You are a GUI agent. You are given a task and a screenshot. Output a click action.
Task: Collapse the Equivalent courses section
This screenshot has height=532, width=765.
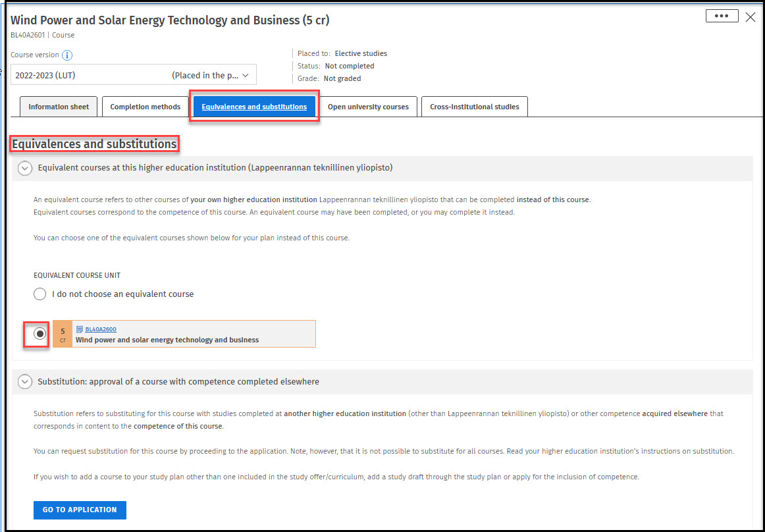25,168
